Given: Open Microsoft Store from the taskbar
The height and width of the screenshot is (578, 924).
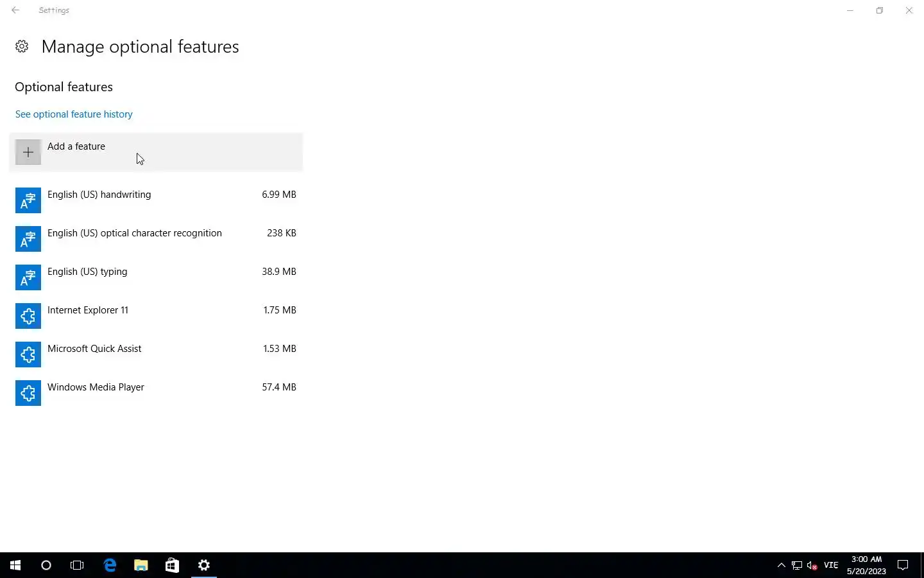Looking at the screenshot, I should pyautogui.click(x=172, y=565).
